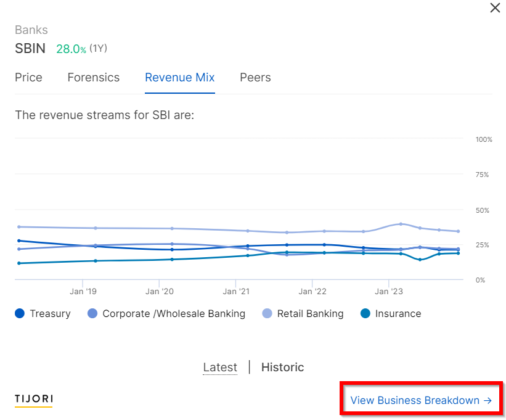Open the Price tab
Screen dimensions: 506x420
(28, 78)
